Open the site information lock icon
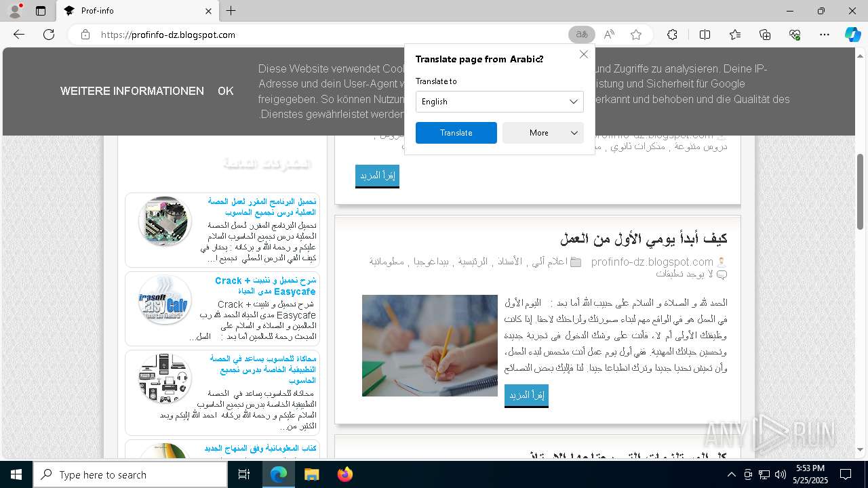868x488 pixels. coord(85,35)
